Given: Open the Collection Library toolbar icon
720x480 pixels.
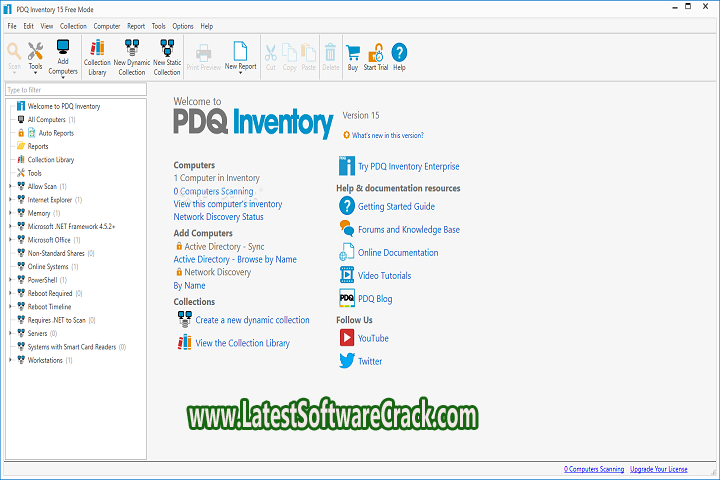Looking at the screenshot, I should pos(97,51).
